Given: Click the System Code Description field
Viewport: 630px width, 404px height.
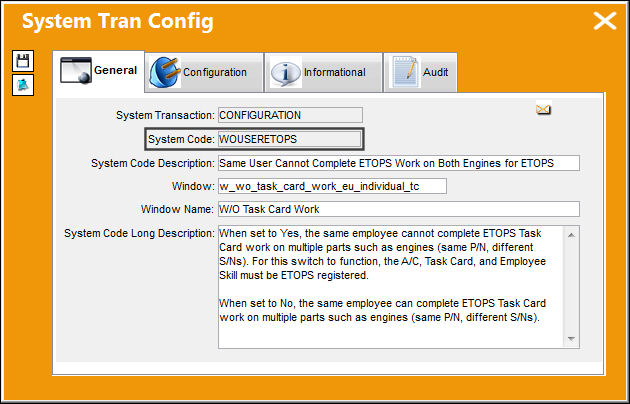Looking at the screenshot, I should pos(399,163).
